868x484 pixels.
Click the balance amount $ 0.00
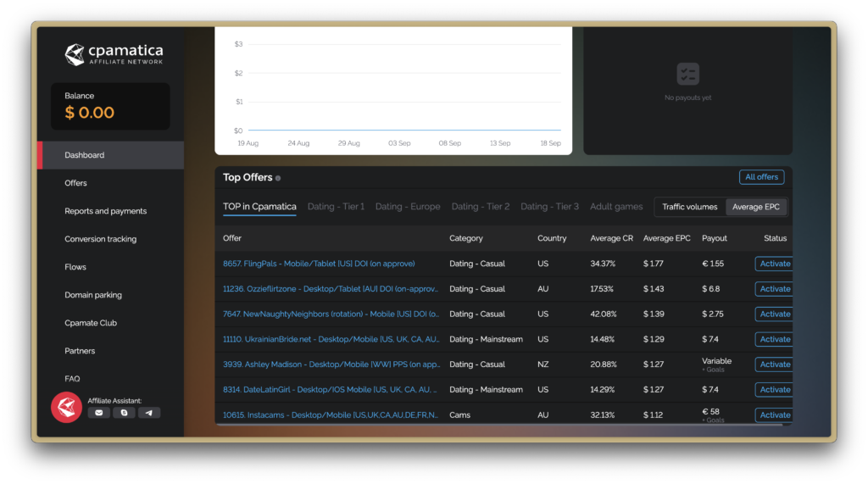[x=90, y=113]
